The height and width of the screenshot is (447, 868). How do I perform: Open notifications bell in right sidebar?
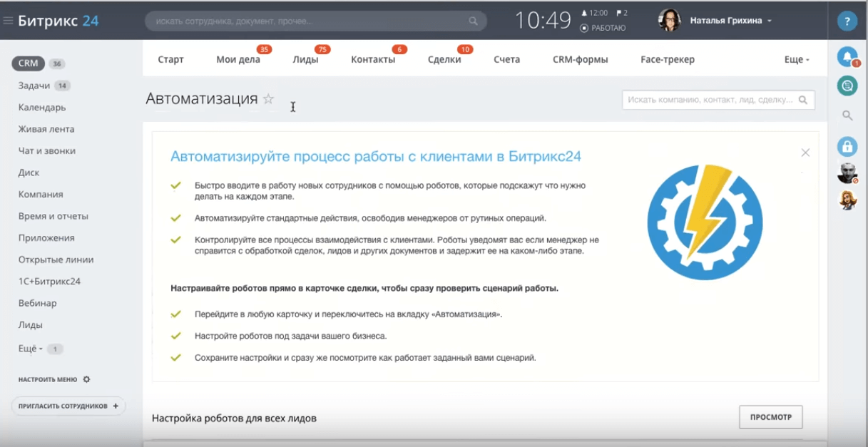847,56
